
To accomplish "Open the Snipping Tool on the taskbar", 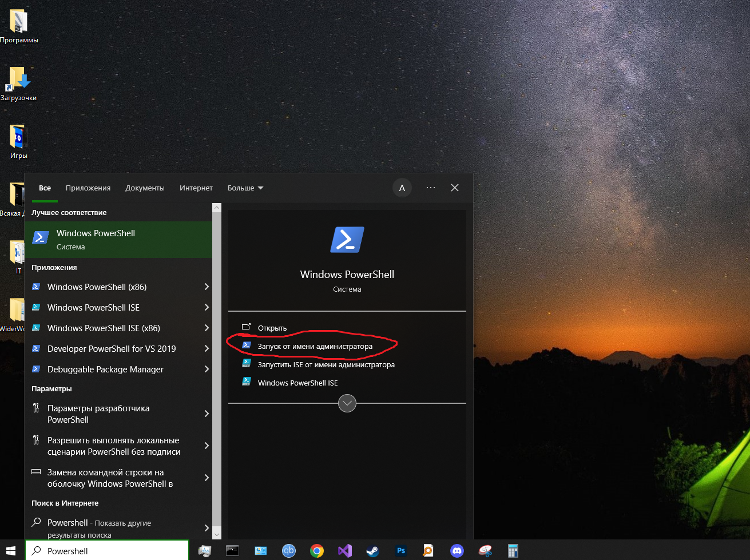I will tap(485, 551).
